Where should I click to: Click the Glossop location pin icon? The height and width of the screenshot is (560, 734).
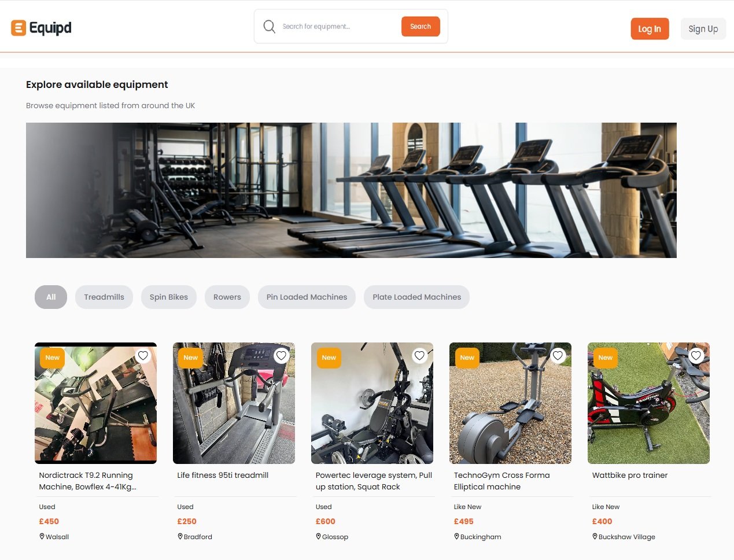tap(318, 537)
